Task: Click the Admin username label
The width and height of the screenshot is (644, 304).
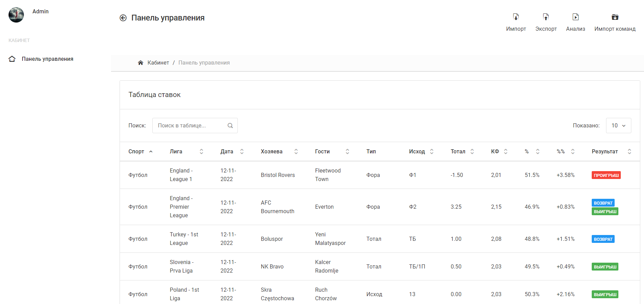Action: tap(40, 11)
